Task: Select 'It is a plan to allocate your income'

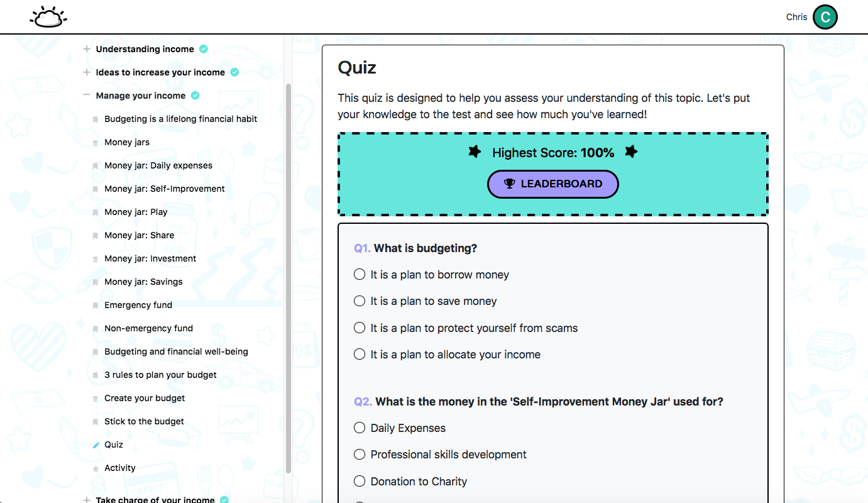Action: click(360, 355)
